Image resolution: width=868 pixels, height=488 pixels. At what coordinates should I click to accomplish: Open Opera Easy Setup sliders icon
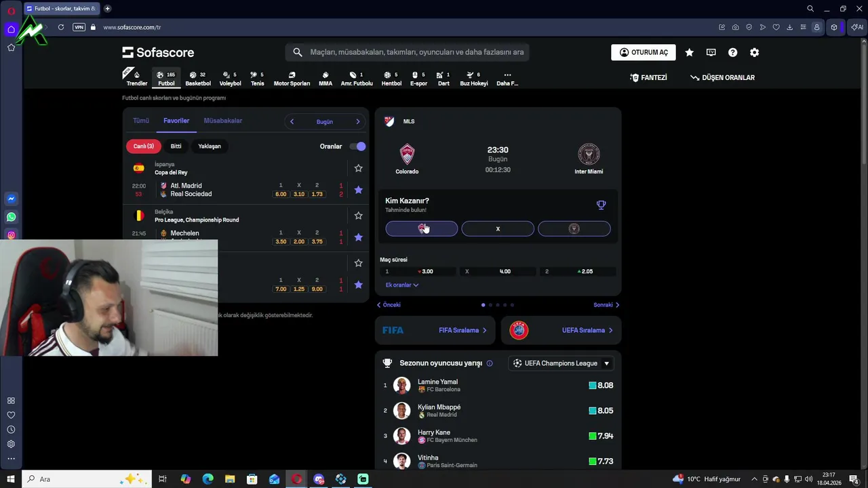(x=803, y=27)
